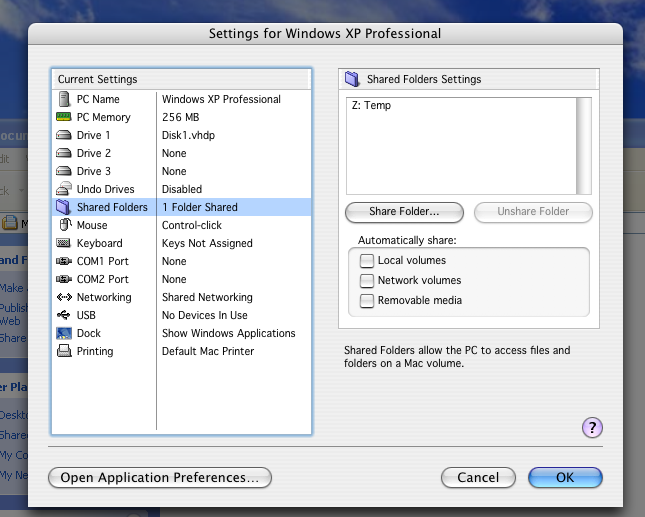
Task: Click the PC Name tower icon
Action: (64, 99)
